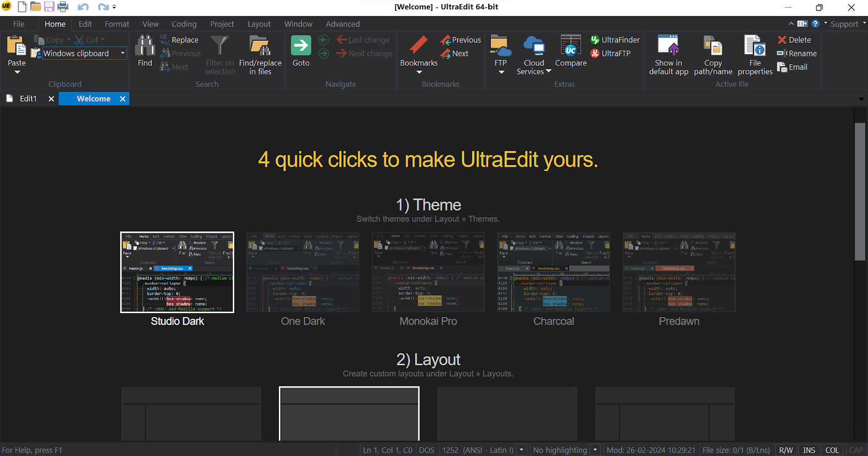Screen dimensions: 868x456
Task: Click Copy path/name icon
Action: coord(713,46)
